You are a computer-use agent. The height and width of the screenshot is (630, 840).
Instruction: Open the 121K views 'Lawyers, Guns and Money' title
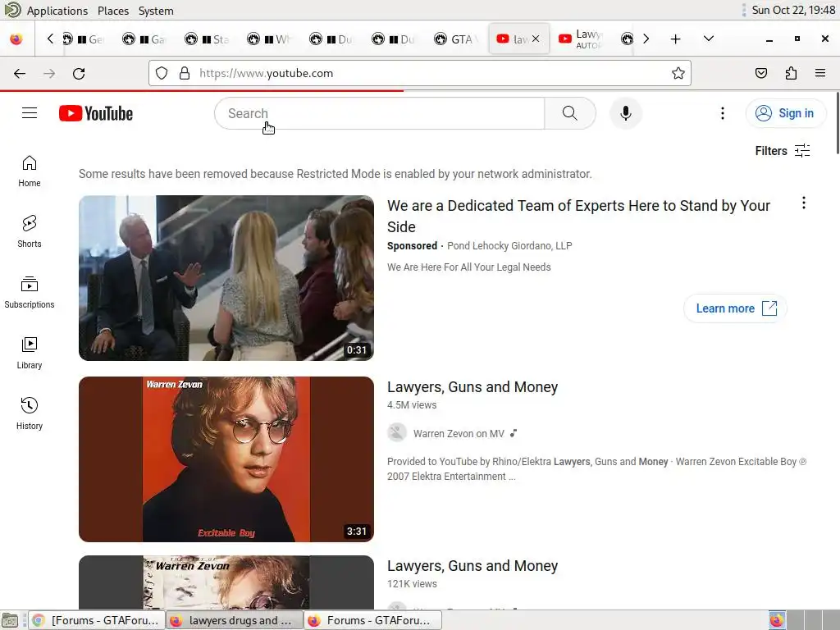coord(472,566)
